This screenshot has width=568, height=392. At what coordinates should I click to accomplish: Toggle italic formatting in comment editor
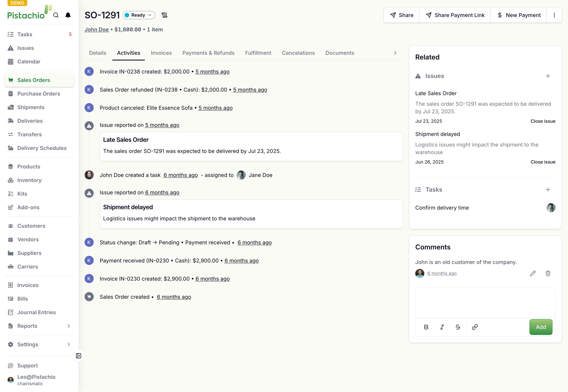point(442,327)
